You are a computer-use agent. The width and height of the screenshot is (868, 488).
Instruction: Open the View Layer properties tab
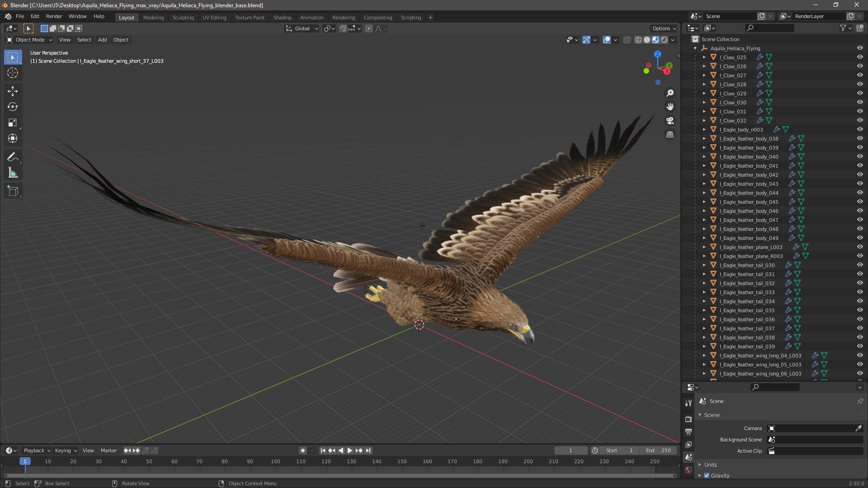(x=689, y=445)
